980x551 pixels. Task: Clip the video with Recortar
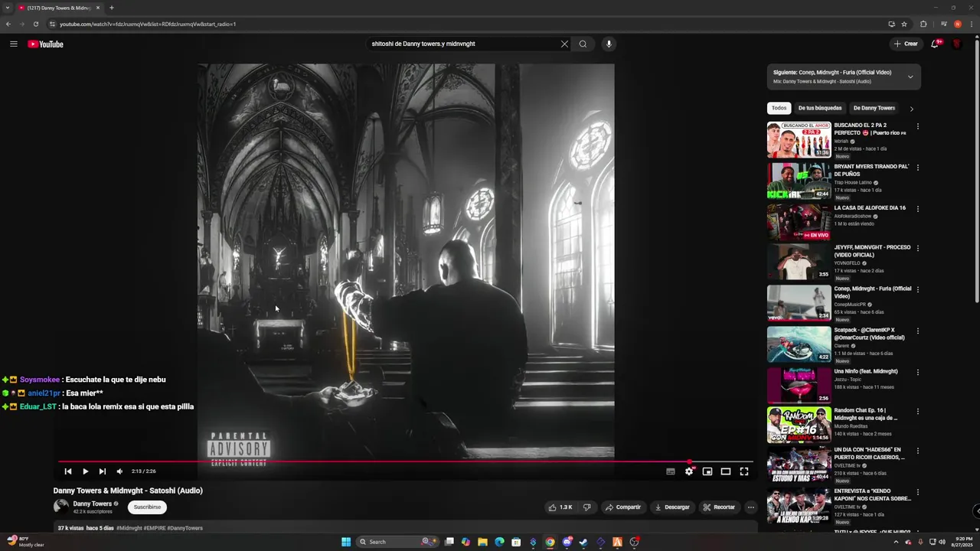(x=719, y=507)
